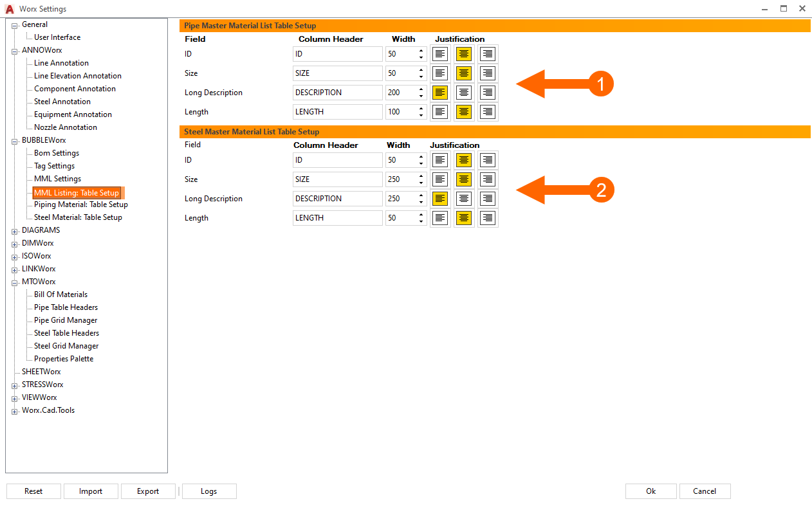The image size is (812, 508).
Task: Increase Steel Size width value
Action: pyautogui.click(x=421, y=176)
